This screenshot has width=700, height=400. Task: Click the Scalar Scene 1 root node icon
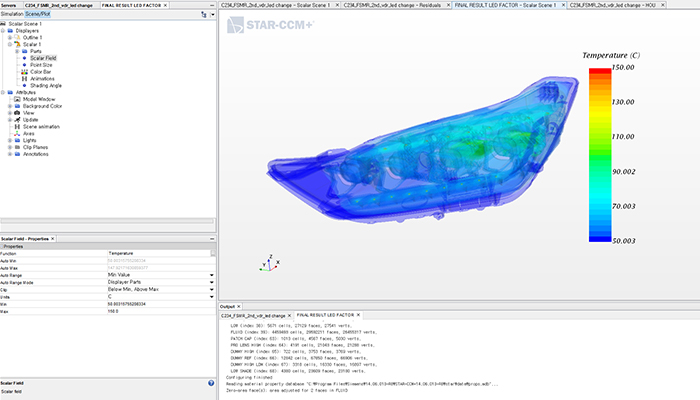click(x=3, y=24)
